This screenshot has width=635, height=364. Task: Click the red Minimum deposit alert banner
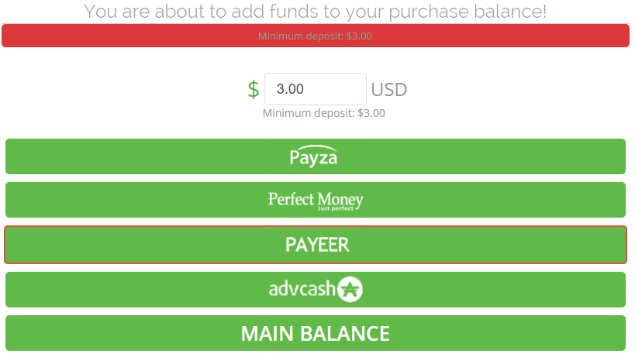(316, 36)
